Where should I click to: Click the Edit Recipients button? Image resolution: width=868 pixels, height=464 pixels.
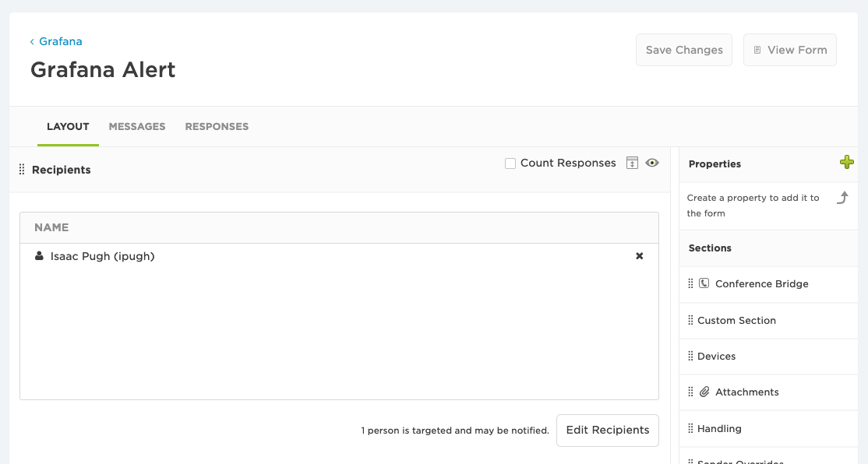[608, 431]
